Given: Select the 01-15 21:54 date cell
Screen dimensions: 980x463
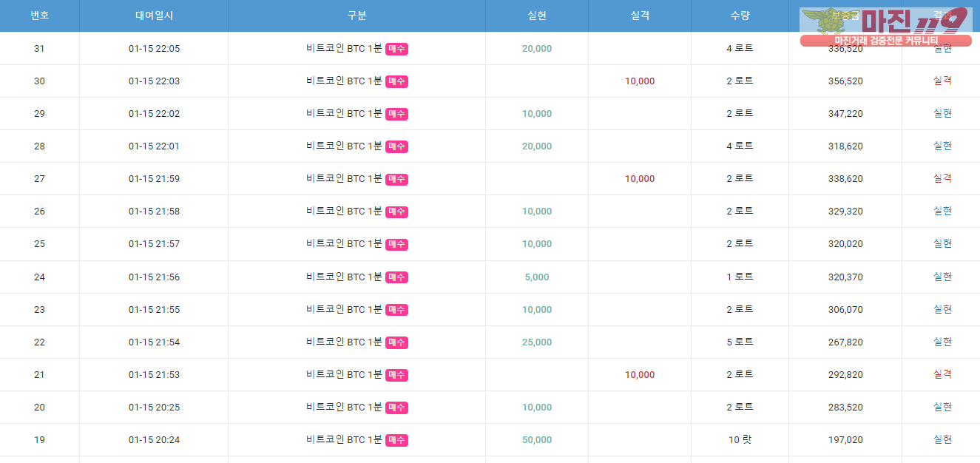Looking at the screenshot, I should tap(154, 342).
